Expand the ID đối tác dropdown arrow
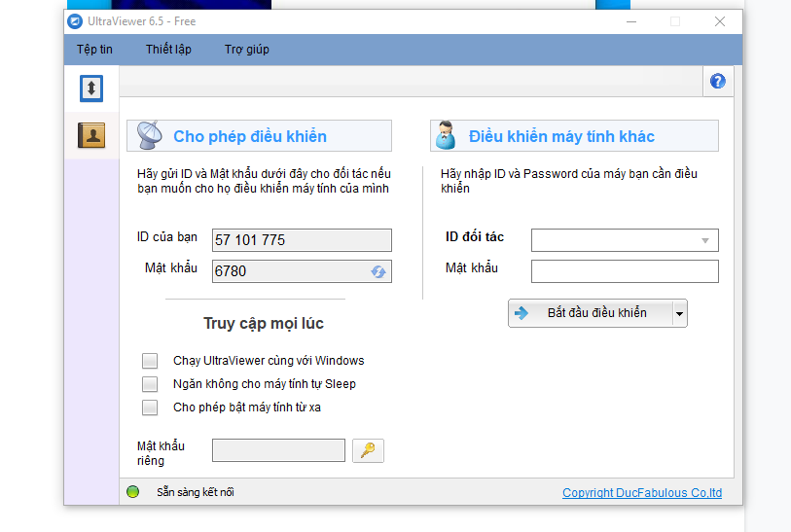791x532 pixels. pyautogui.click(x=705, y=240)
